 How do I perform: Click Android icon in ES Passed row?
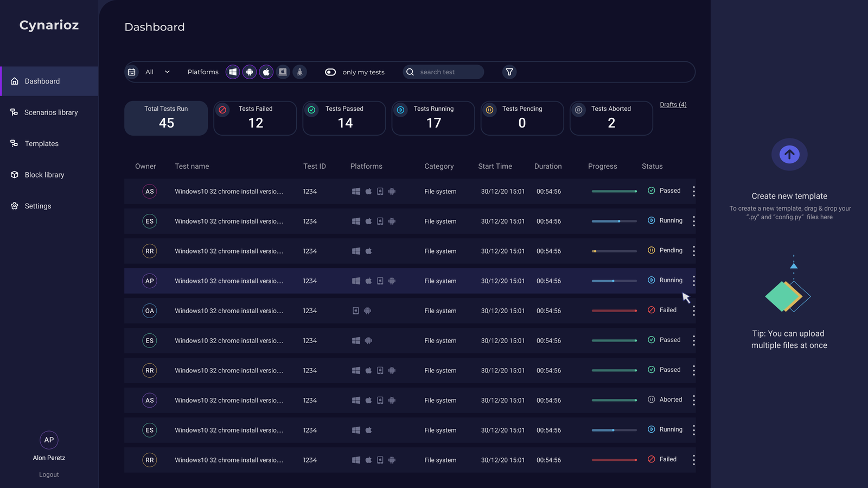pos(368,340)
